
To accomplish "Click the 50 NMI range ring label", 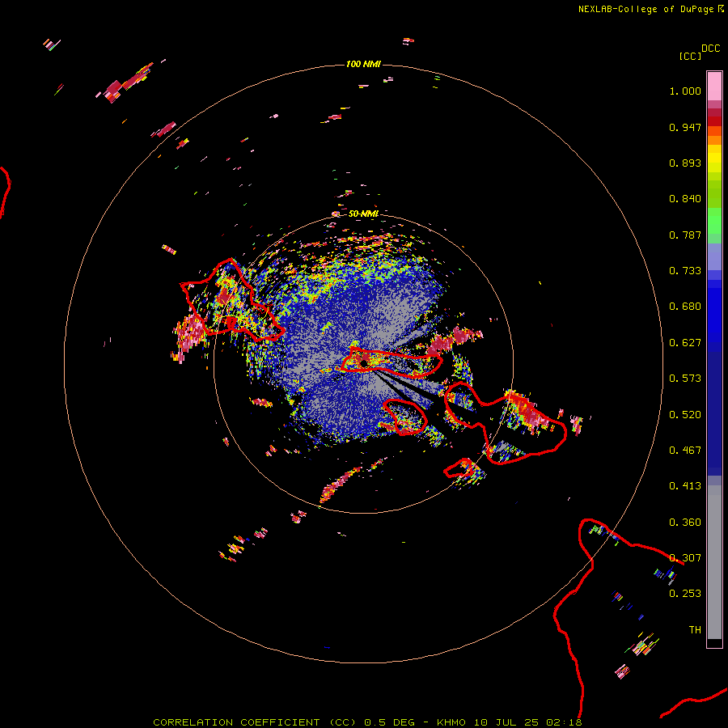I will [x=363, y=214].
